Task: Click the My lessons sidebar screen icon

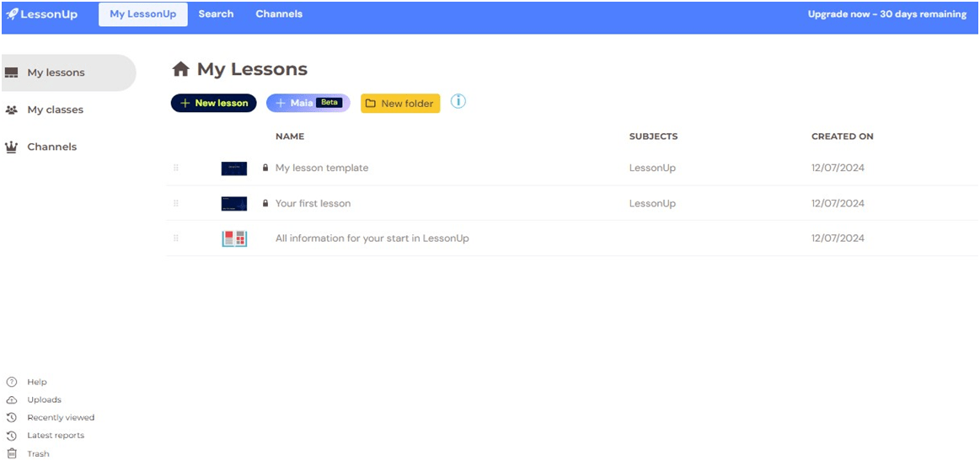Action: pos(11,72)
